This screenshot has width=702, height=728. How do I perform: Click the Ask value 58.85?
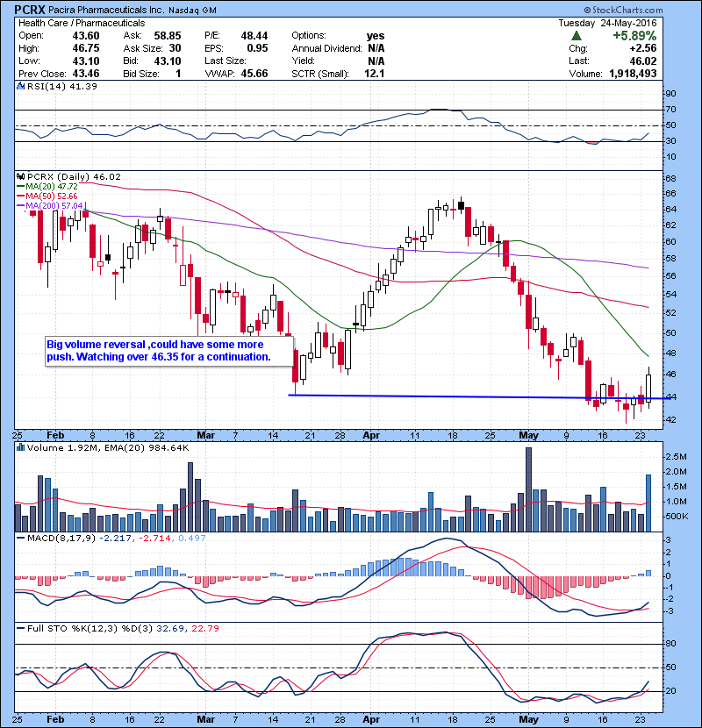point(168,36)
